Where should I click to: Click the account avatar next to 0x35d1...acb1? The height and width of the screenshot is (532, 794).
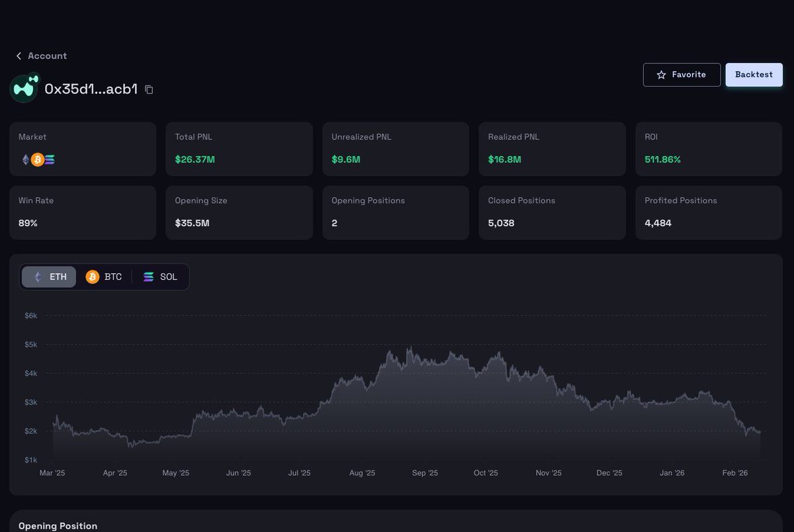[x=24, y=88]
